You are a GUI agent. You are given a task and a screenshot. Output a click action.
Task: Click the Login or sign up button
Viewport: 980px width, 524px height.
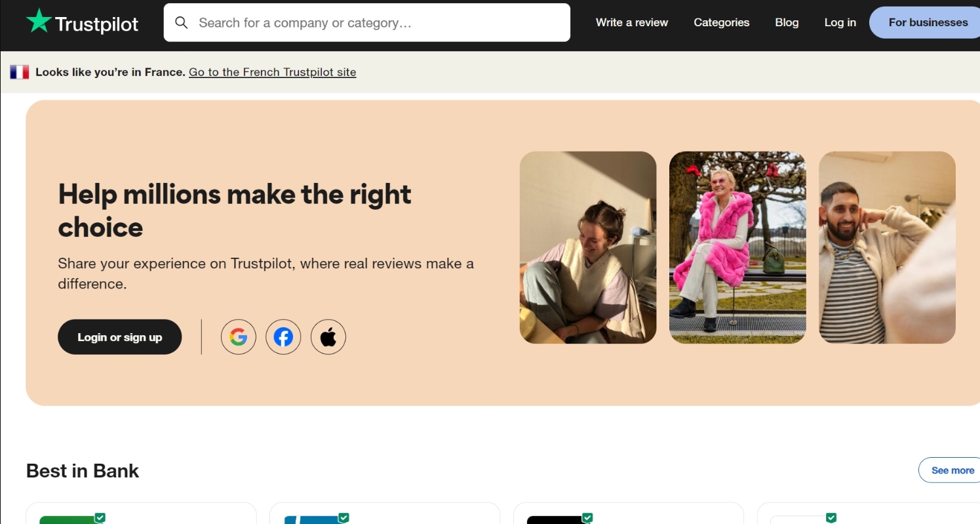pos(120,337)
